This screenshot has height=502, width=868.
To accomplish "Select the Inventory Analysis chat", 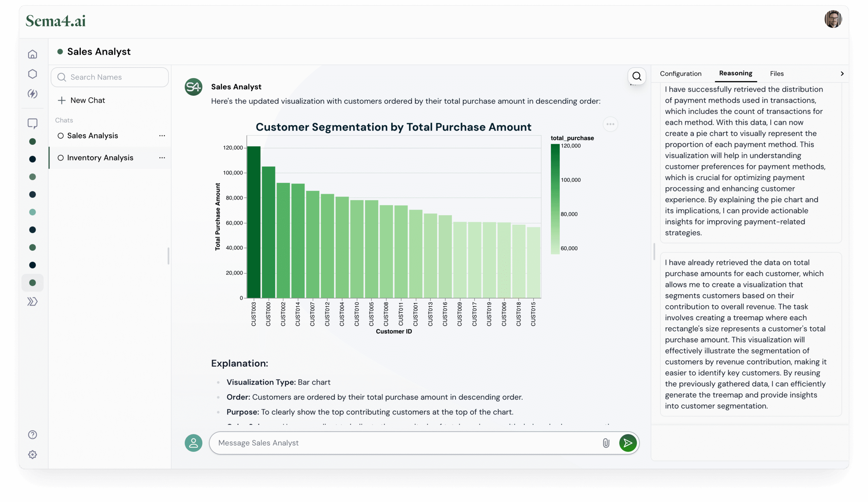I will 100,158.
